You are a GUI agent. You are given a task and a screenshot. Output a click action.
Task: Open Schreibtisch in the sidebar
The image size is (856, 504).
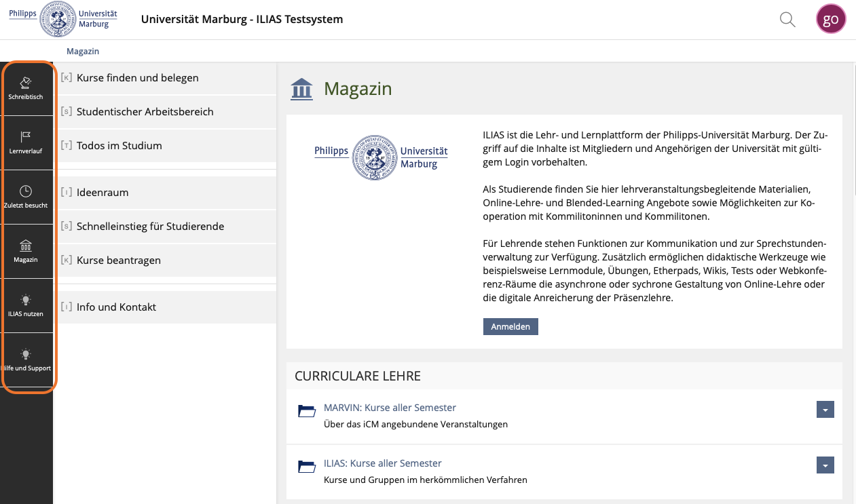[26, 88]
